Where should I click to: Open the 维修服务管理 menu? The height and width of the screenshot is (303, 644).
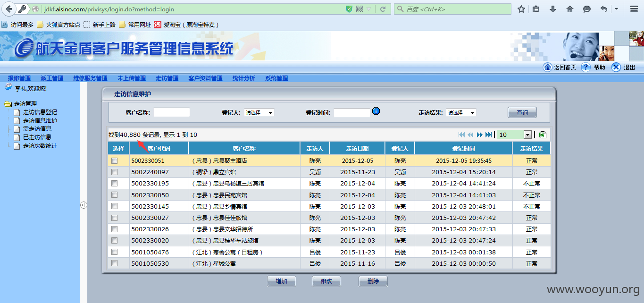(x=90, y=78)
